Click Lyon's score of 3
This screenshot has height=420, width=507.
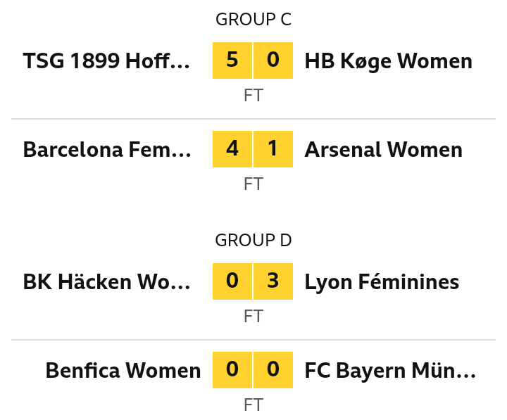tap(273, 281)
